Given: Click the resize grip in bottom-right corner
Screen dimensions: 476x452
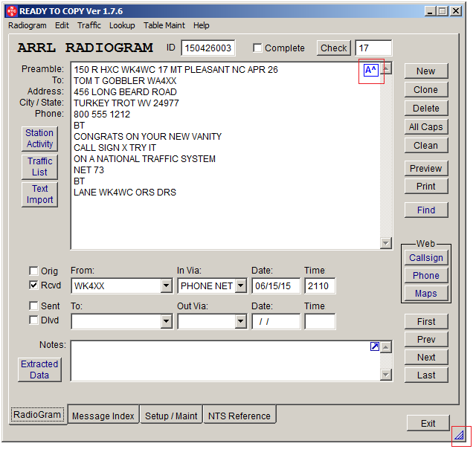Looking at the screenshot, I should 459,436.
